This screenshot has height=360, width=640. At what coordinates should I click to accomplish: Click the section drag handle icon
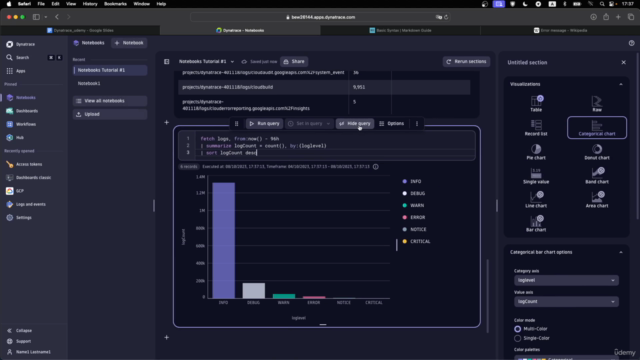click(x=236, y=124)
